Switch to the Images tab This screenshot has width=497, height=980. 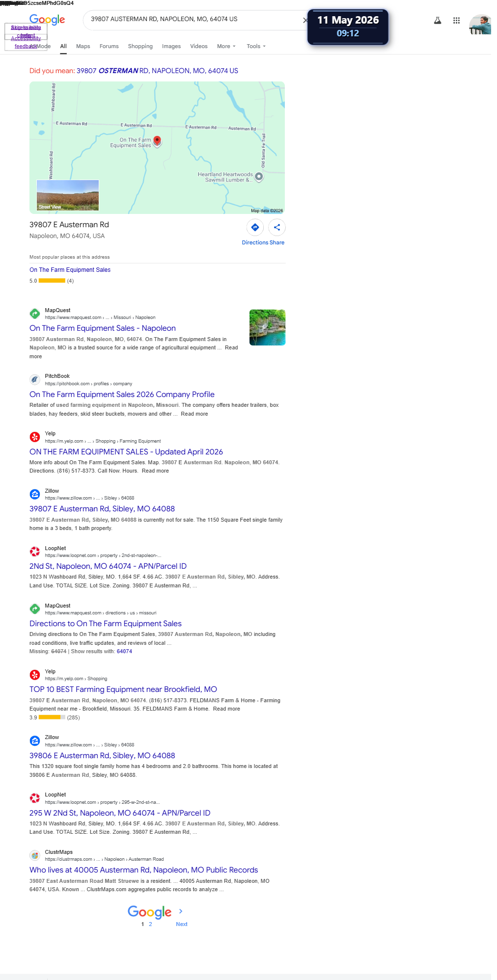click(171, 46)
